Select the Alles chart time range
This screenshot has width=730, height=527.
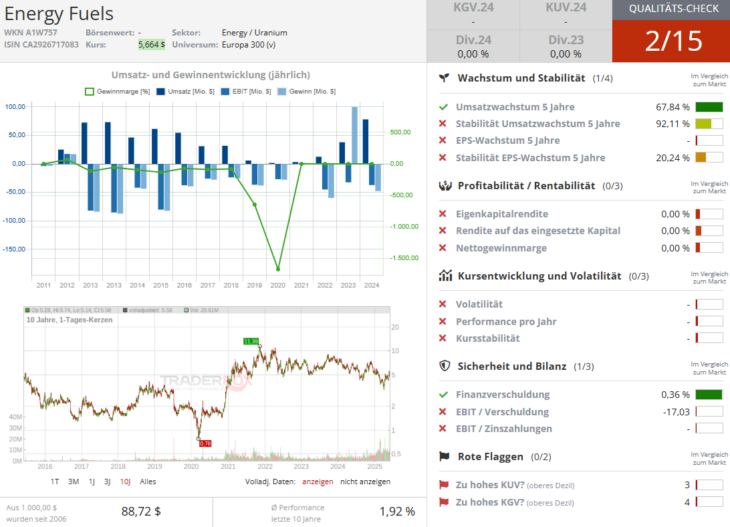(x=148, y=481)
